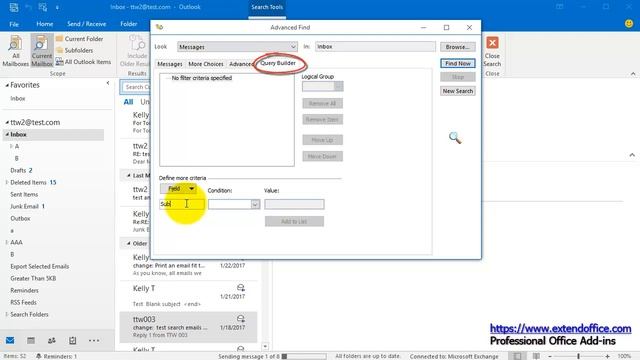
Task: Select the Inbox folder under ttw2@test.com
Action: 54,134
